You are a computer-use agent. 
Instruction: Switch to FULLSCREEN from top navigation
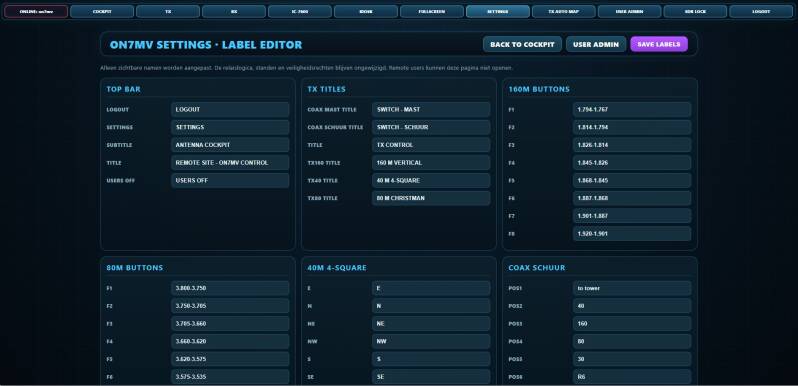click(432, 11)
